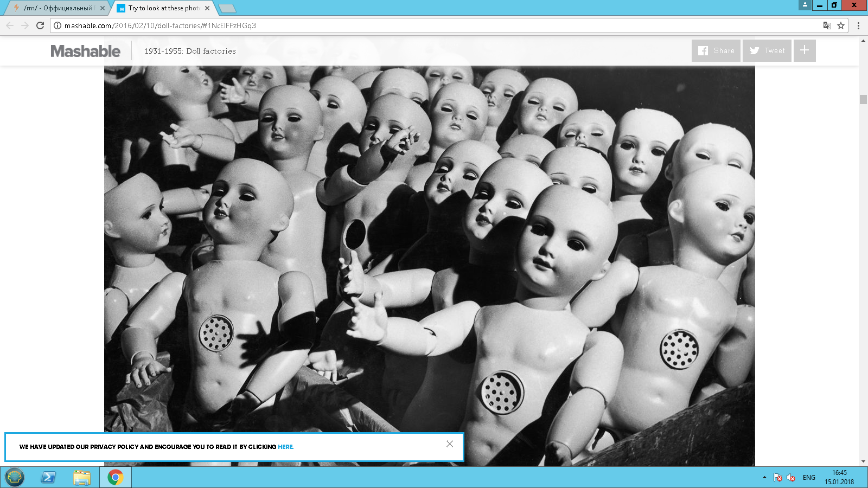Viewport: 868px width, 488px height.
Task: Share article on Facebook
Action: point(716,50)
